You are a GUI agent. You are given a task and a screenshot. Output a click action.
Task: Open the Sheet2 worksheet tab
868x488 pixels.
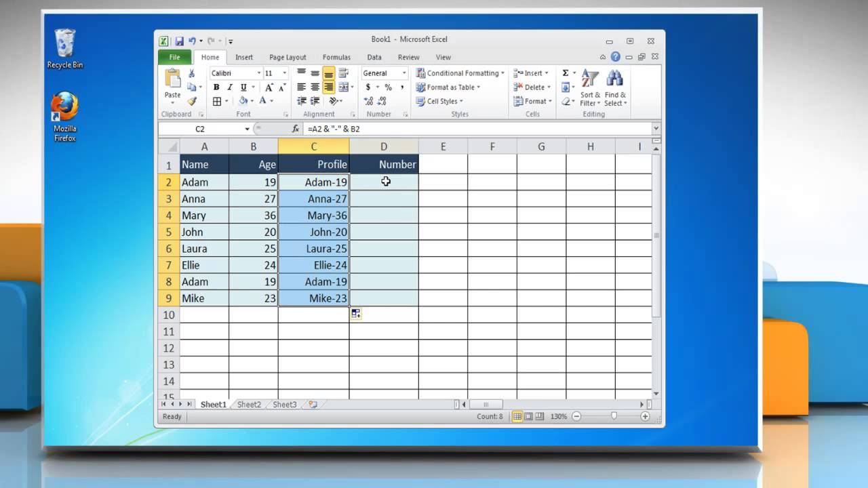[x=249, y=405]
